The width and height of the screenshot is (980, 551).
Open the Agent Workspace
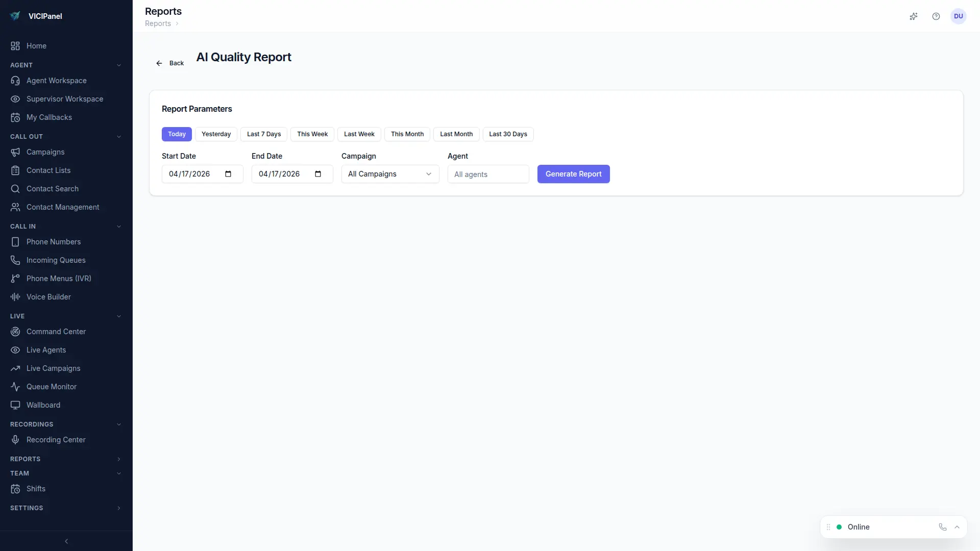click(56, 81)
